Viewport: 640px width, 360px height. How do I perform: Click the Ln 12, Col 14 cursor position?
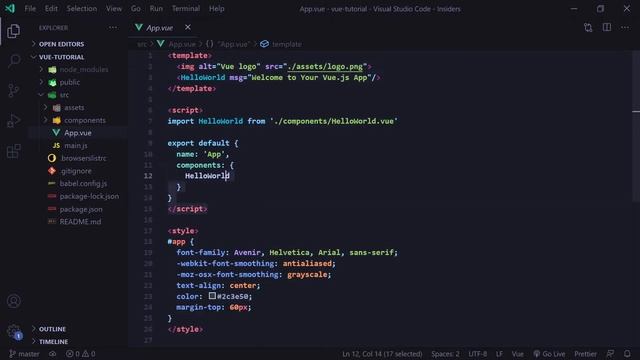(382, 354)
